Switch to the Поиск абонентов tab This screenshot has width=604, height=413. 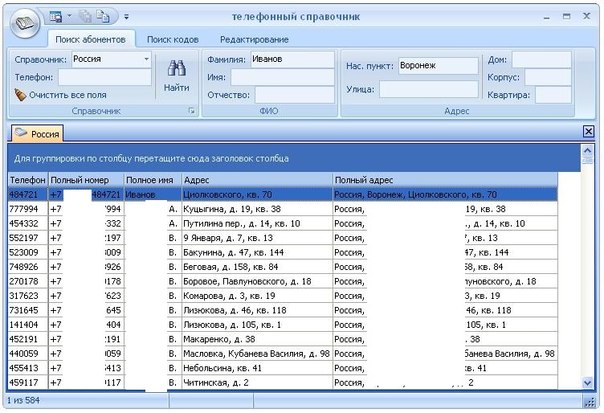(x=91, y=39)
